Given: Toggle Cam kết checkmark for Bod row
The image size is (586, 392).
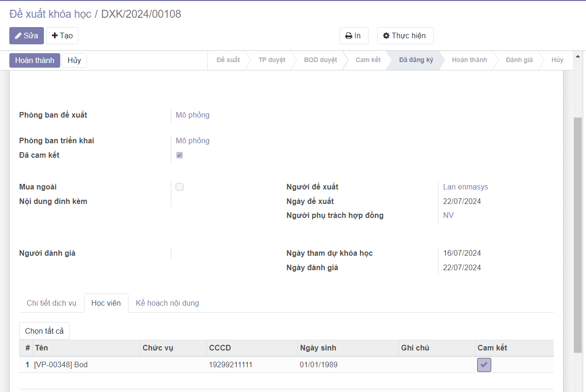Looking at the screenshot, I should point(484,365).
